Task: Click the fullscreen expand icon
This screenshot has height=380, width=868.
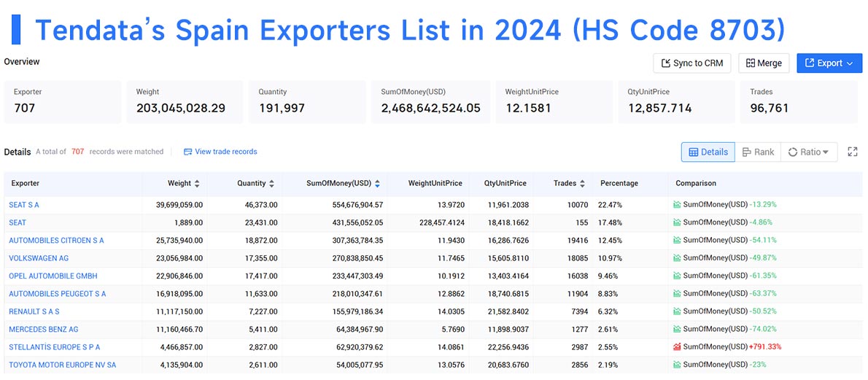Action: [x=853, y=152]
